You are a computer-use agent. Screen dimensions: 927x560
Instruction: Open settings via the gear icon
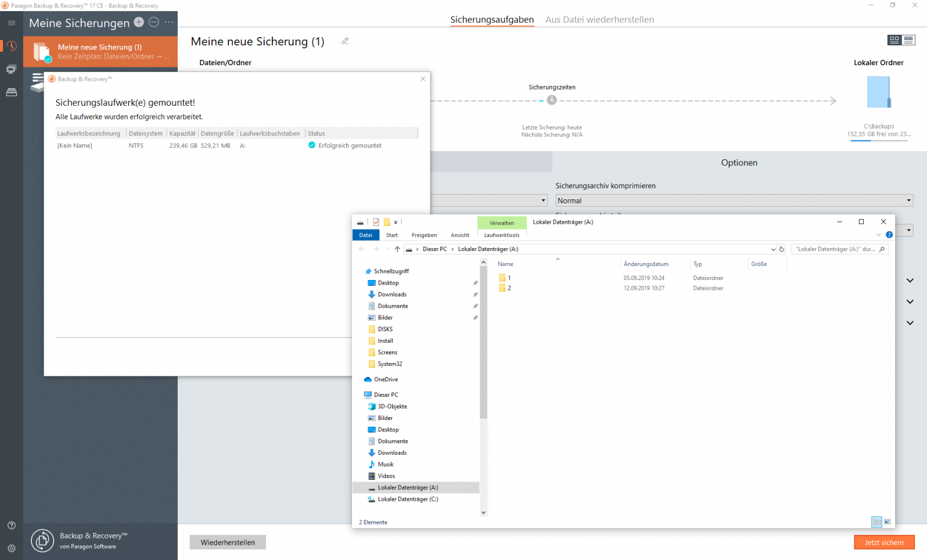12,548
